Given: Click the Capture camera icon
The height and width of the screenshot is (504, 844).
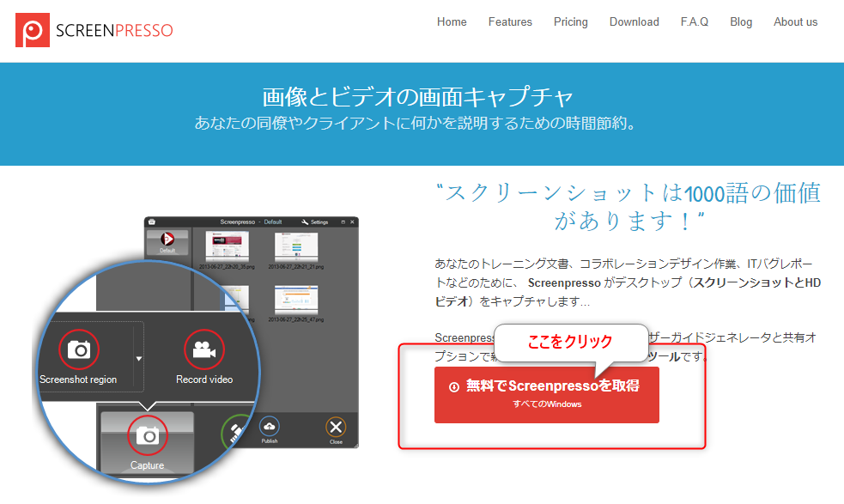Looking at the screenshot, I should click(x=149, y=436).
